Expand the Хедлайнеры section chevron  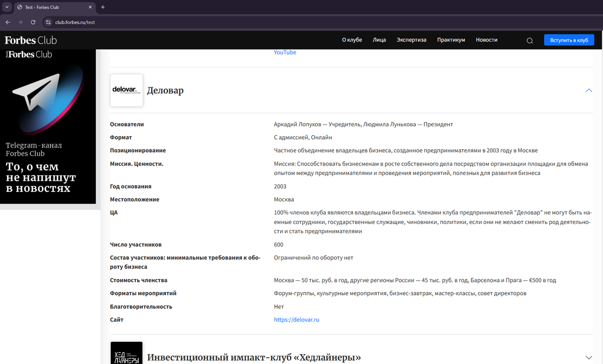[588, 358]
